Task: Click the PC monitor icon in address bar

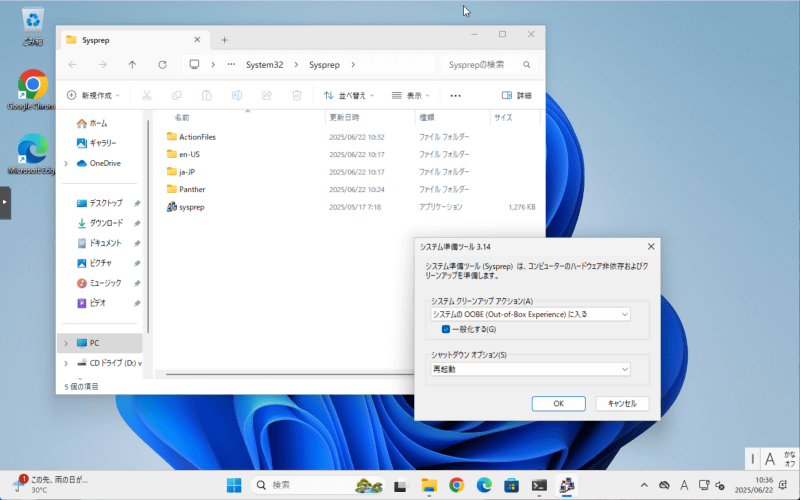Action: click(194, 64)
